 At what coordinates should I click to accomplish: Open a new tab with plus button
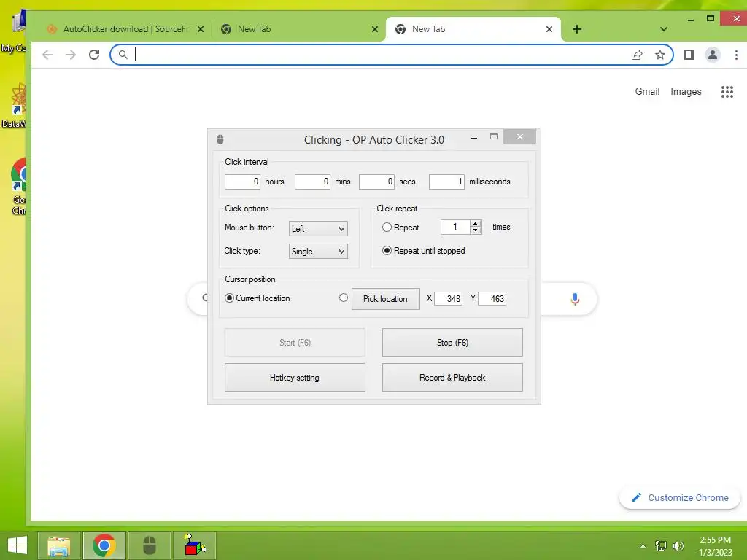[x=577, y=29]
